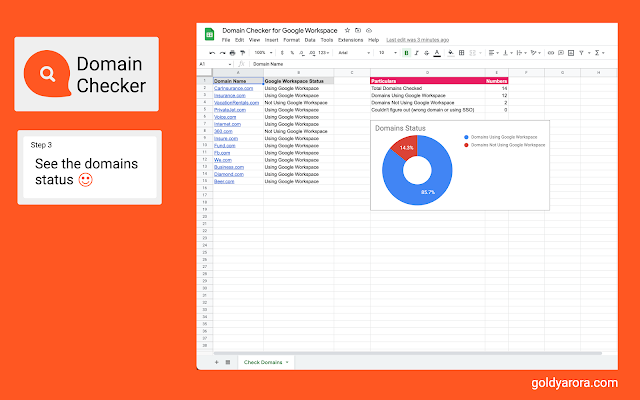Check cloud save status icon

click(x=369, y=30)
